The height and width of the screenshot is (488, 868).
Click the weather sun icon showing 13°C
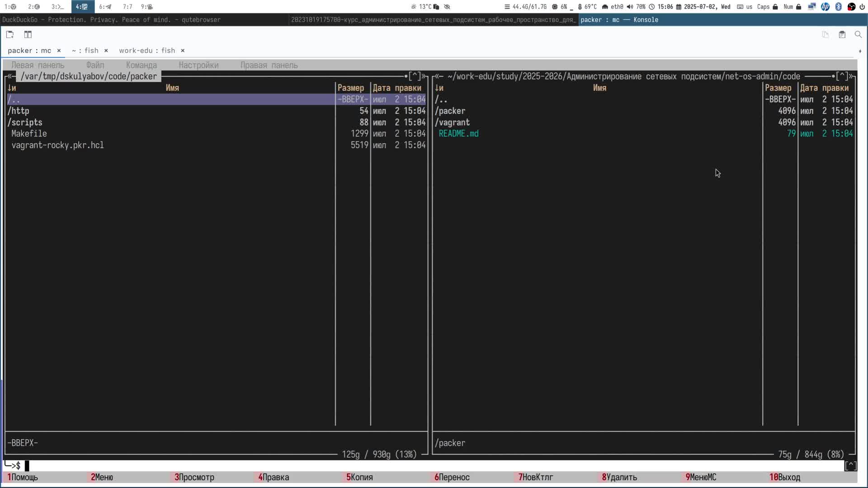pyautogui.click(x=413, y=7)
